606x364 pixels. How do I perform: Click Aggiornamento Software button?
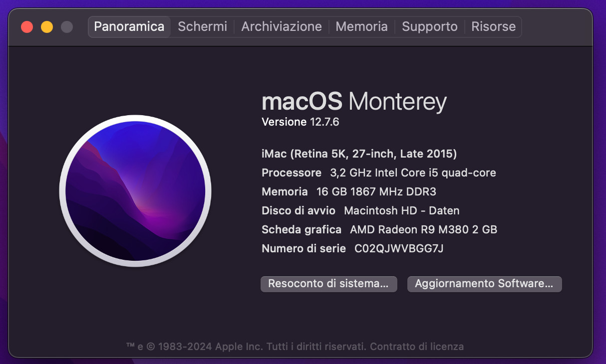click(x=484, y=284)
